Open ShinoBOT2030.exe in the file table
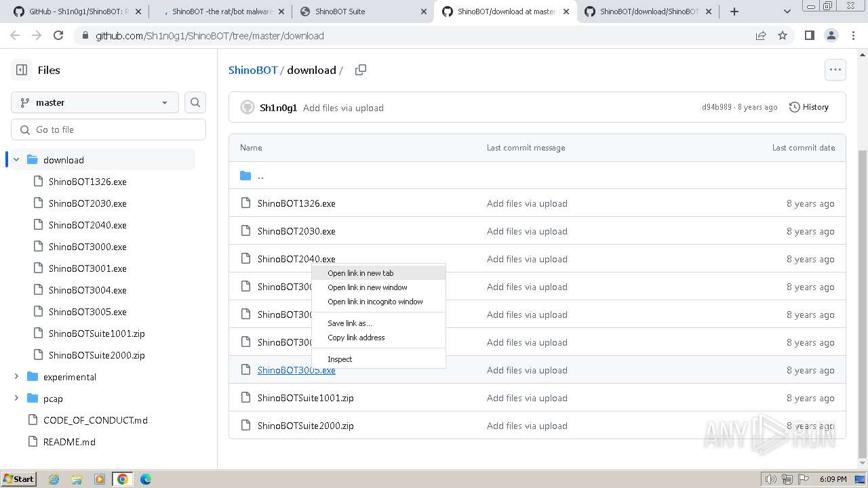The height and width of the screenshot is (488, 868). [x=296, y=231]
